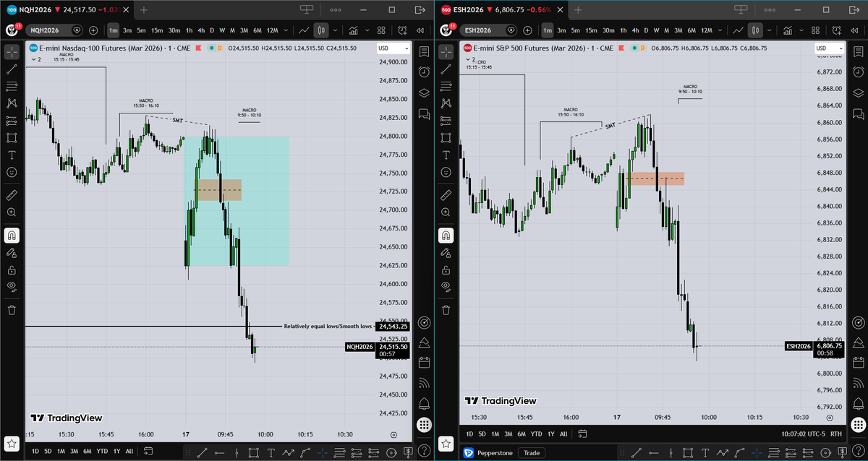868x461 pixels.
Task: Delete drawings with trash icon in ESH2026 window
Action: tap(446, 310)
